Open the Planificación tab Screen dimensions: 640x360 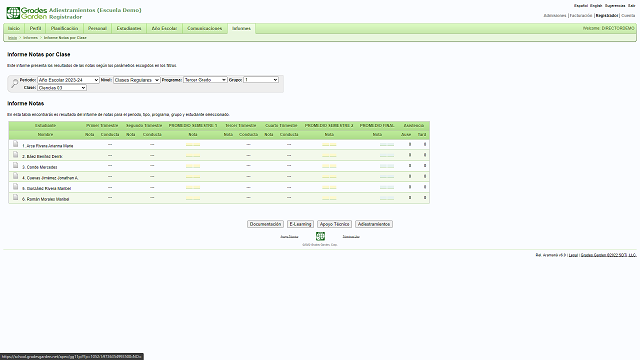(64, 28)
